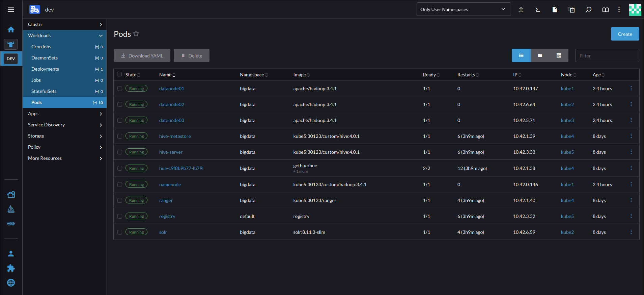Click the Download YAML button
Viewport: 644px width, 295px height.
click(x=142, y=55)
